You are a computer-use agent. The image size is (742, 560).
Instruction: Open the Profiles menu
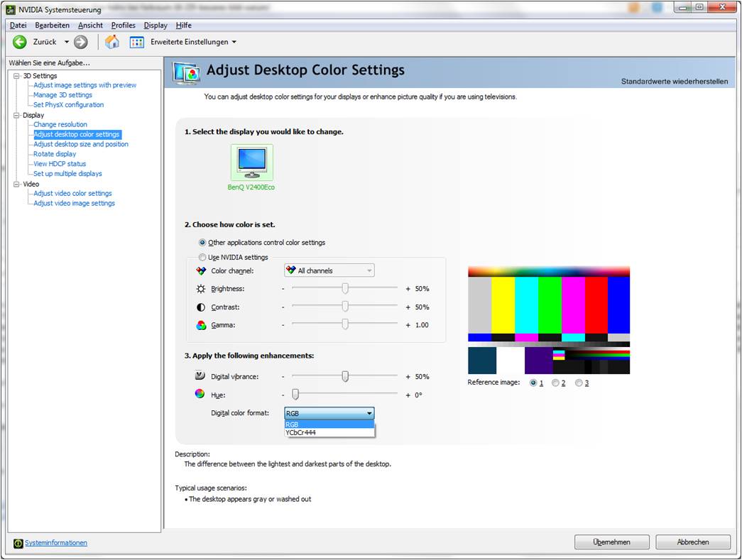(123, 26)
